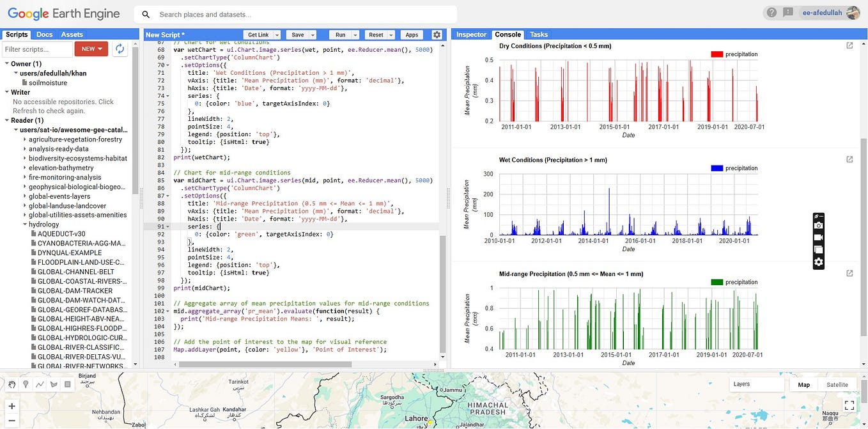Open the soilmoisture script

[x=49, y=83]
